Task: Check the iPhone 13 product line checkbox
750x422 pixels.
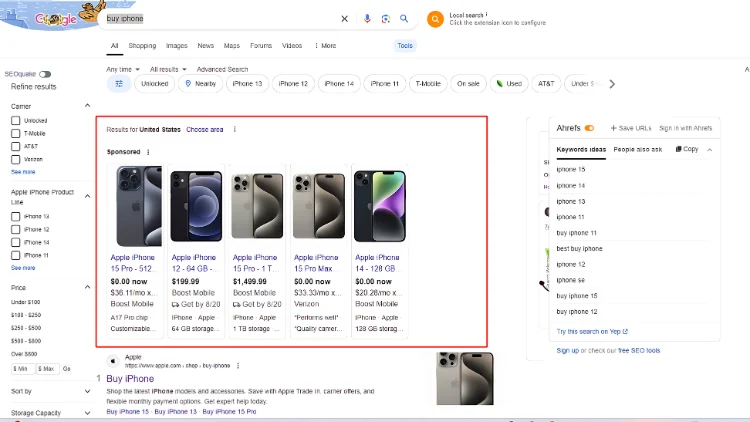Action: [16, 217]
